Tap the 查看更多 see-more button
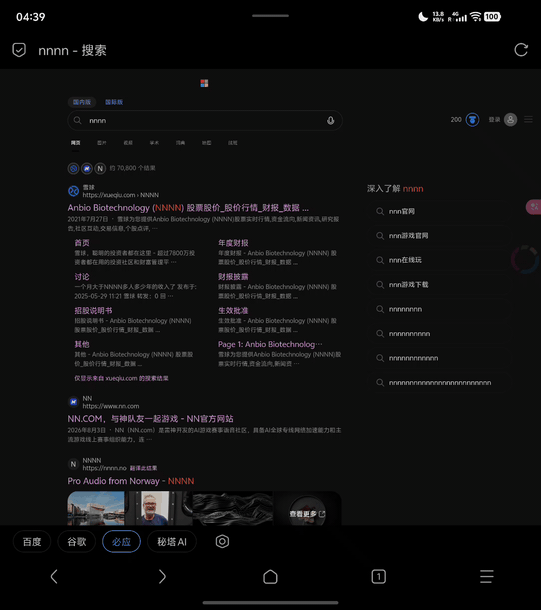 [x=307, y=514]
